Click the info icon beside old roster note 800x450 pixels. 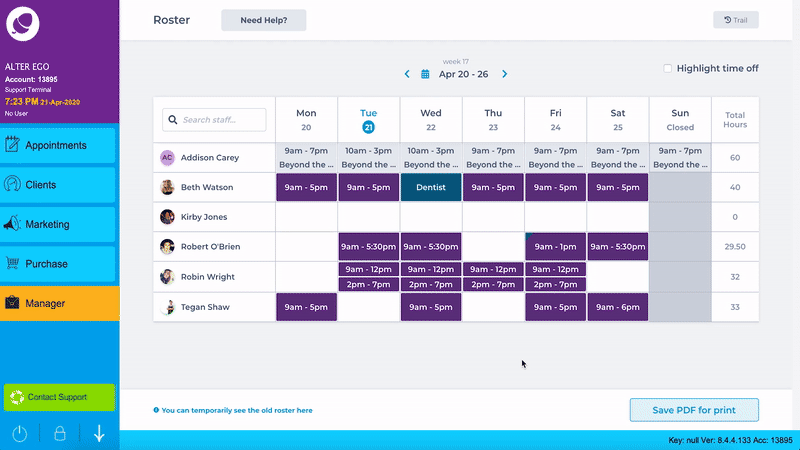pos(156,410)
